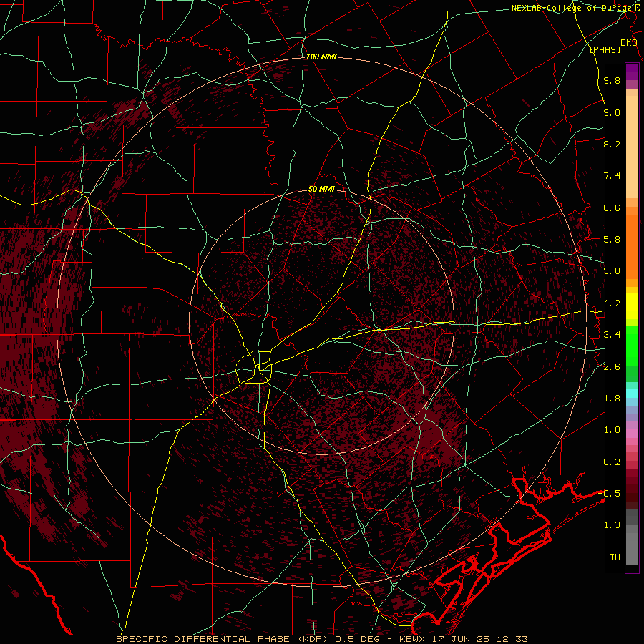The width and height of the screenshot is (644, 644).
Task: Click the 1.0 scale value
Action: coord(612,430)
